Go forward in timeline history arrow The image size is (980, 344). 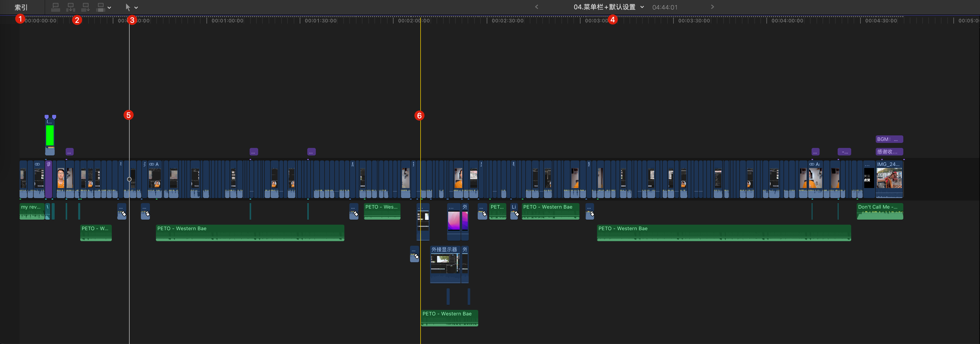712,7
